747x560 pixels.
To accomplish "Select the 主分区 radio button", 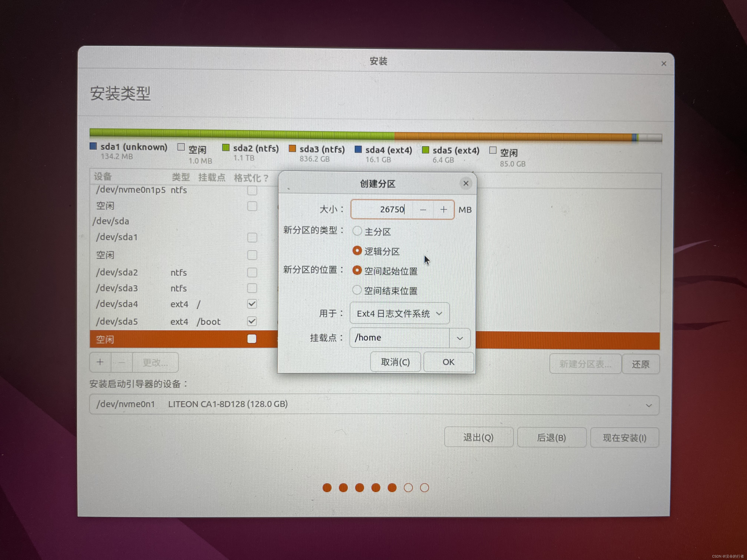I will pyautogui.click(x=357, y=231).
